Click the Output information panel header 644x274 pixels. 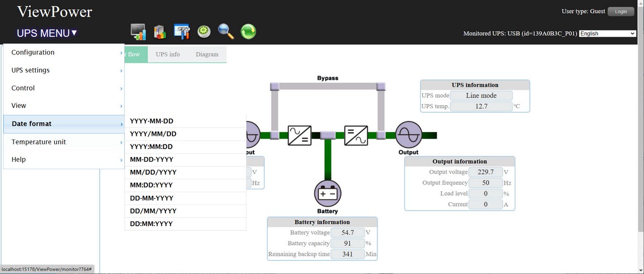click(x=460, y=162)
